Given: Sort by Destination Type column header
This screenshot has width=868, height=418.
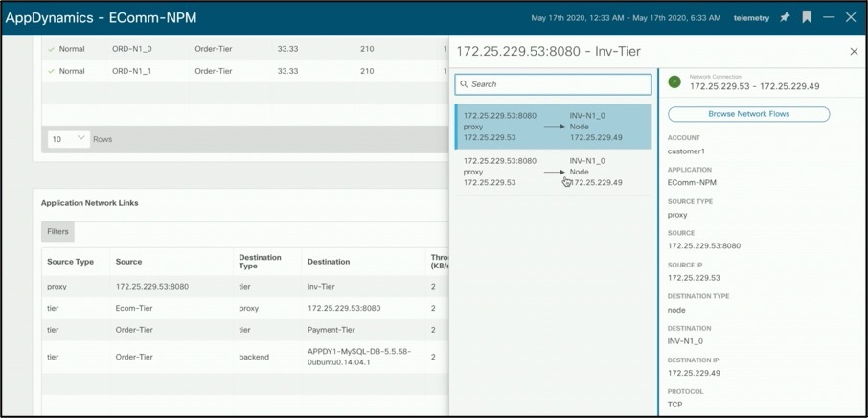Looking at the screenshot, I should pyautogui.click(x=260, y=262).
